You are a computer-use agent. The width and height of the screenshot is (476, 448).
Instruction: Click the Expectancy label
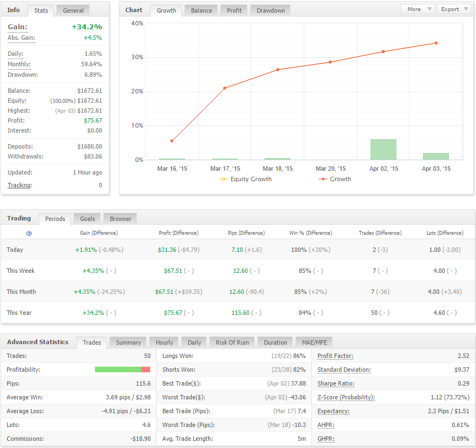point(334,411)
